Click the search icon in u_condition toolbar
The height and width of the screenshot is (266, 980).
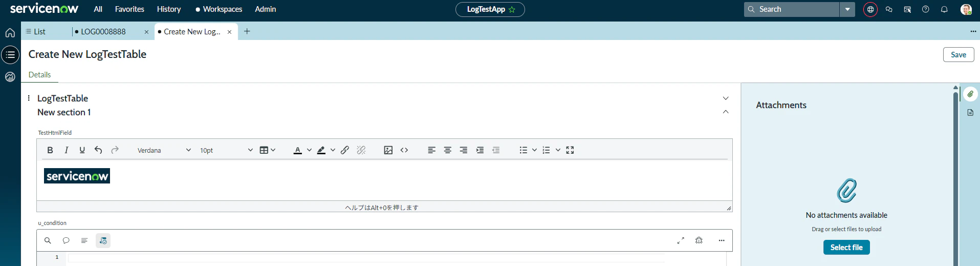48,240
